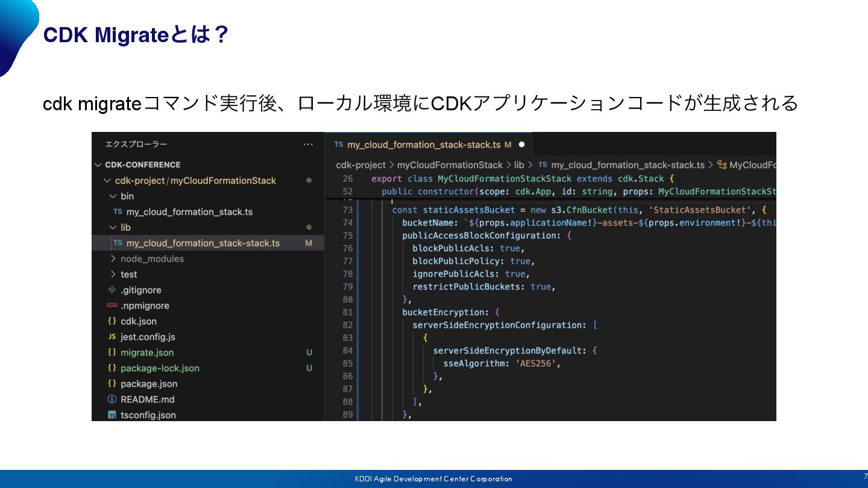Viewport: 868px width, 488px height.
Task: Open tsconfig.json file
Action: tap(148, 415)
